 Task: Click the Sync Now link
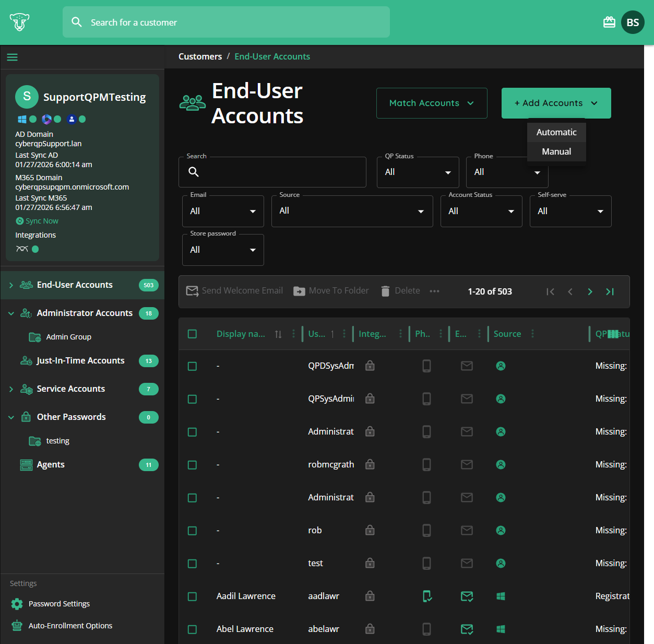pos(37,221)
